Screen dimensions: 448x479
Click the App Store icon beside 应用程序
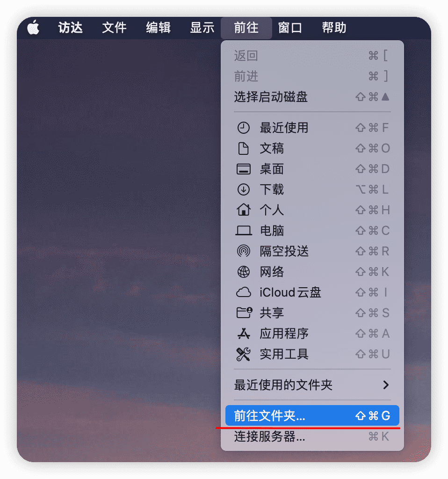coord(243,334)
